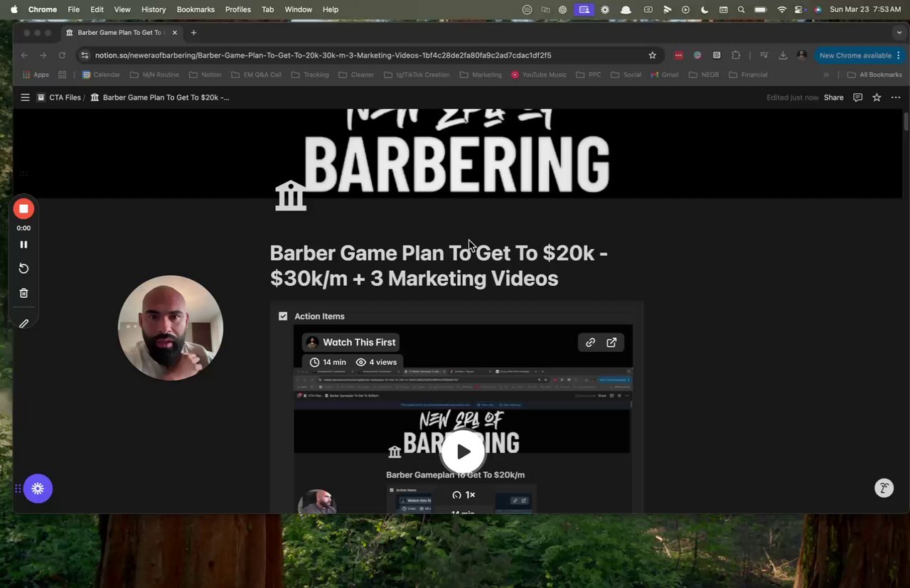Open the Notion comments icon
The height and width of the screenshot is (588, 910).
point(857,97)
